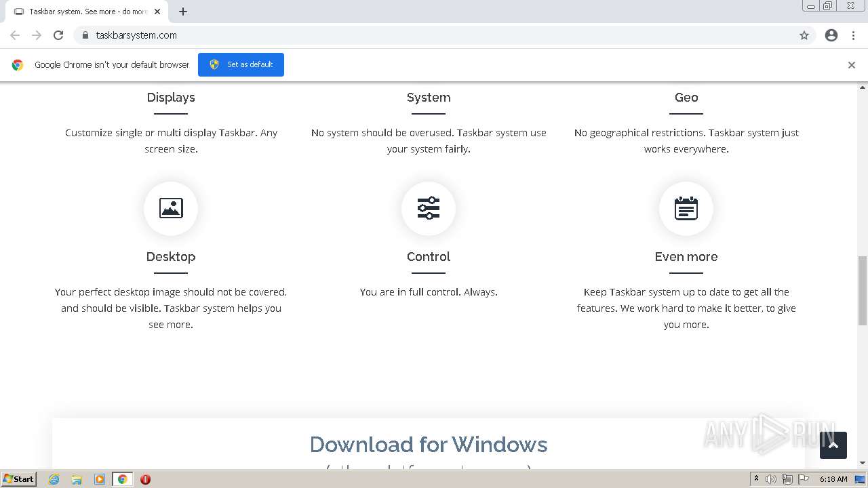Close the Taskbar system tab
The image size is (868, 488).
158,12
